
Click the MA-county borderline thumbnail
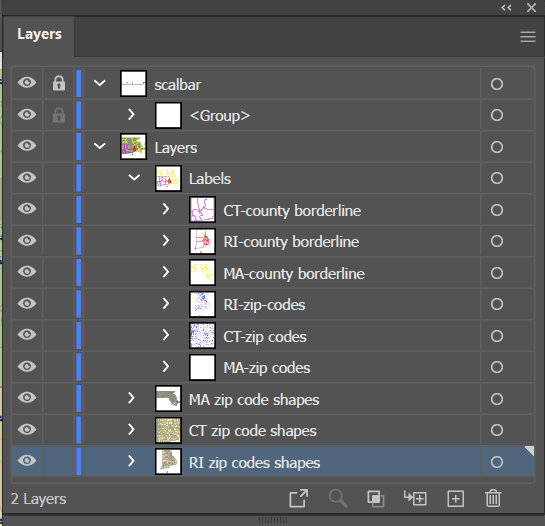202,273
